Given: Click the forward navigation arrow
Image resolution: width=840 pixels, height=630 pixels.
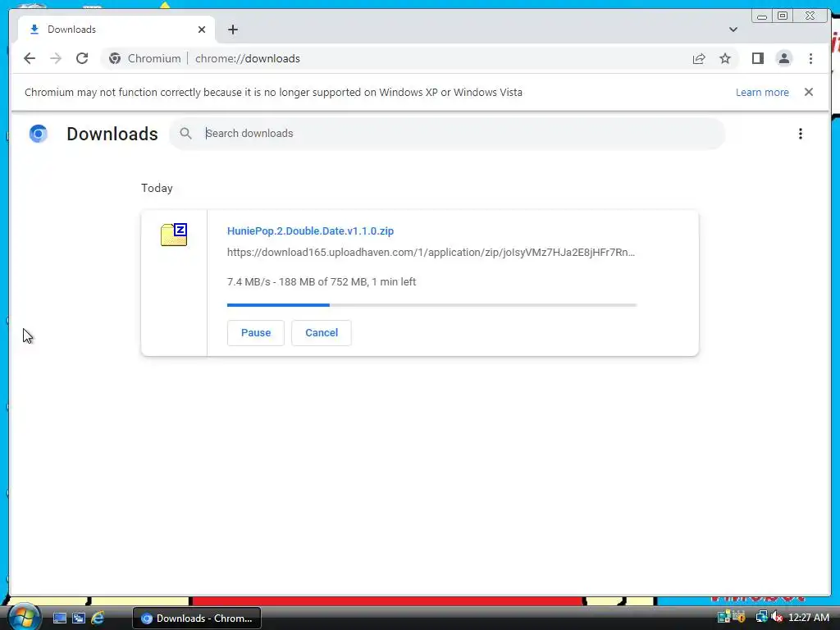Looking at the screenshot, I should 56,58.
